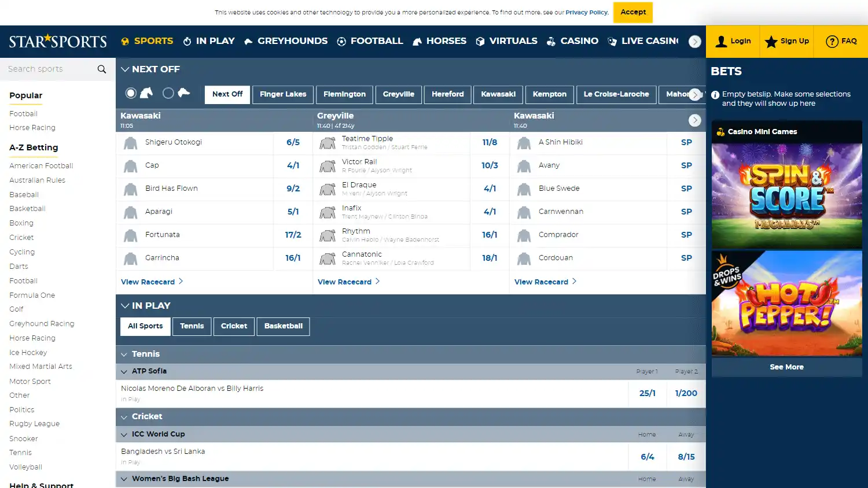The image size is (868, 488).
Task: Click the arrow after the racecourse tabs
Action: [x=695, y=95]
